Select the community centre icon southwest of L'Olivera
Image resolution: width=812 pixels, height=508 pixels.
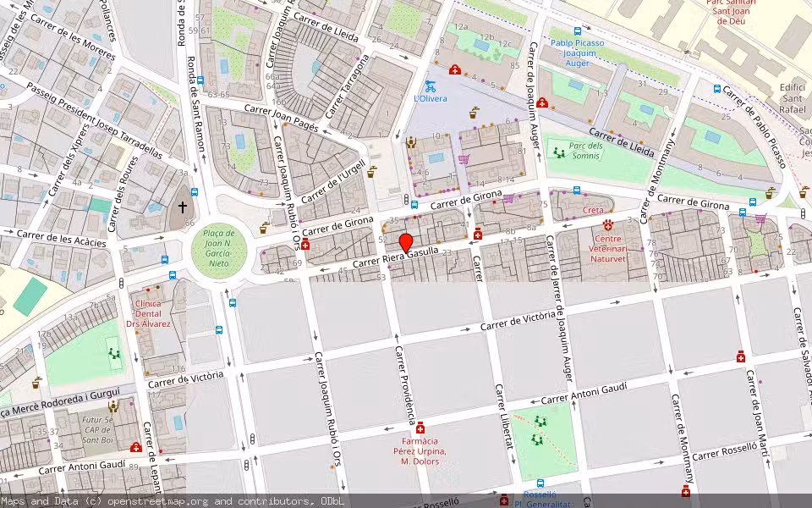click(411, 142)
